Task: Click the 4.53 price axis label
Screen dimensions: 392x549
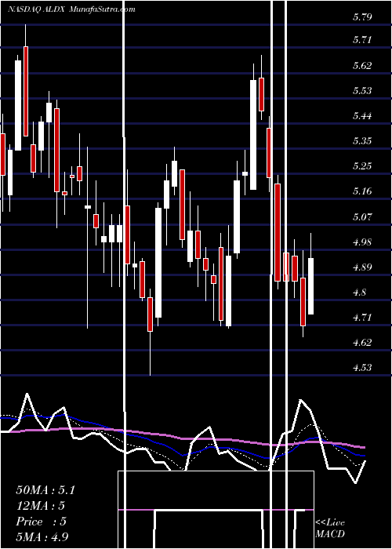Action: [x=362, y=368]
